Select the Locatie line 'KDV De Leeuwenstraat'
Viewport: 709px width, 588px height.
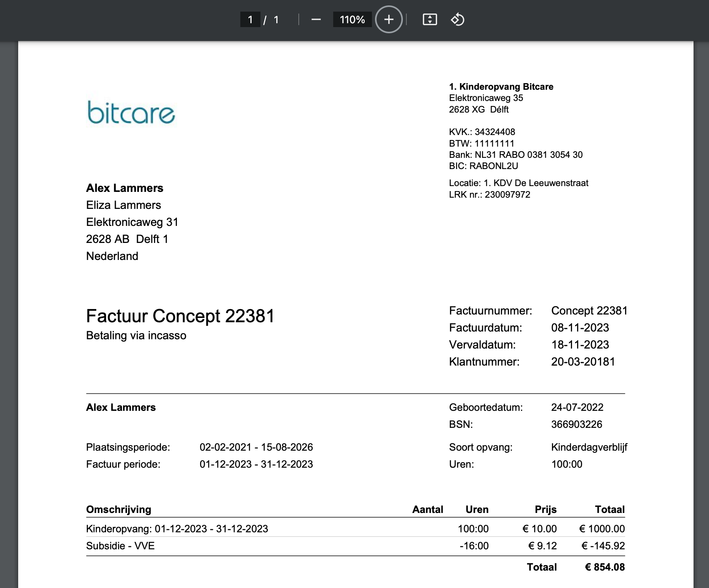click(541, 183)
